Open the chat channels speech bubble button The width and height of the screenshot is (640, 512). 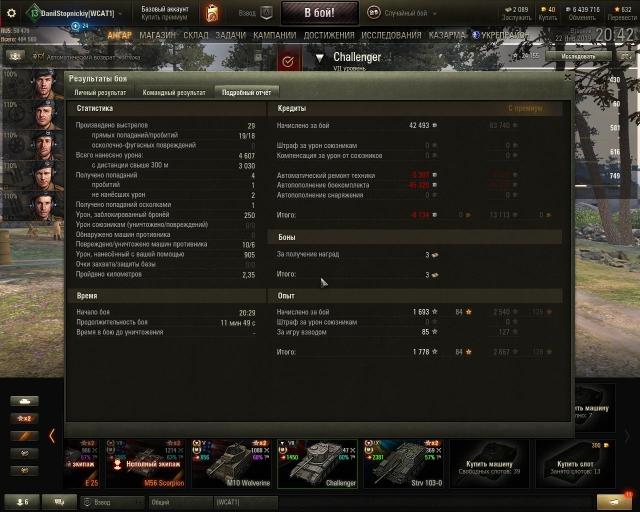[60, 502]
